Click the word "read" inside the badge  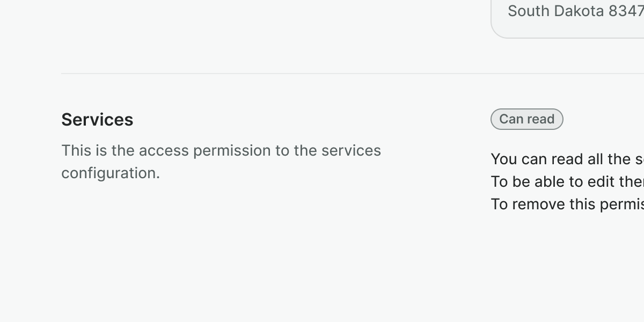pyautogui.click(x=540, y=119)
